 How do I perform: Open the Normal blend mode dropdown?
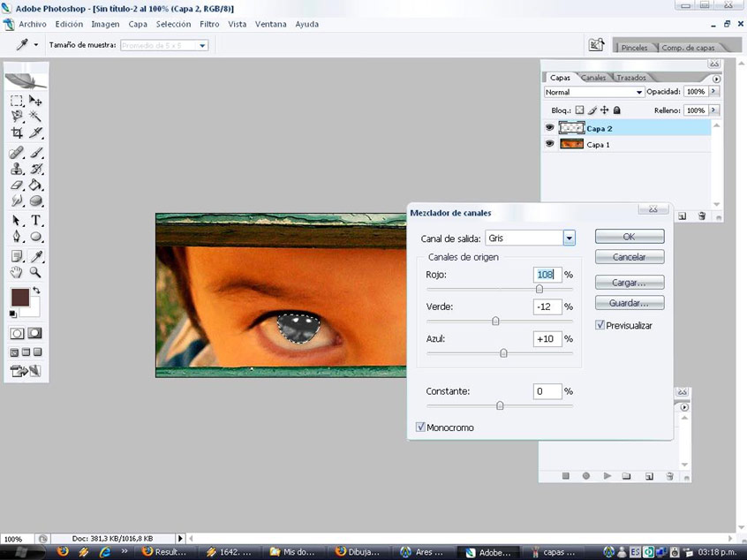640,92
